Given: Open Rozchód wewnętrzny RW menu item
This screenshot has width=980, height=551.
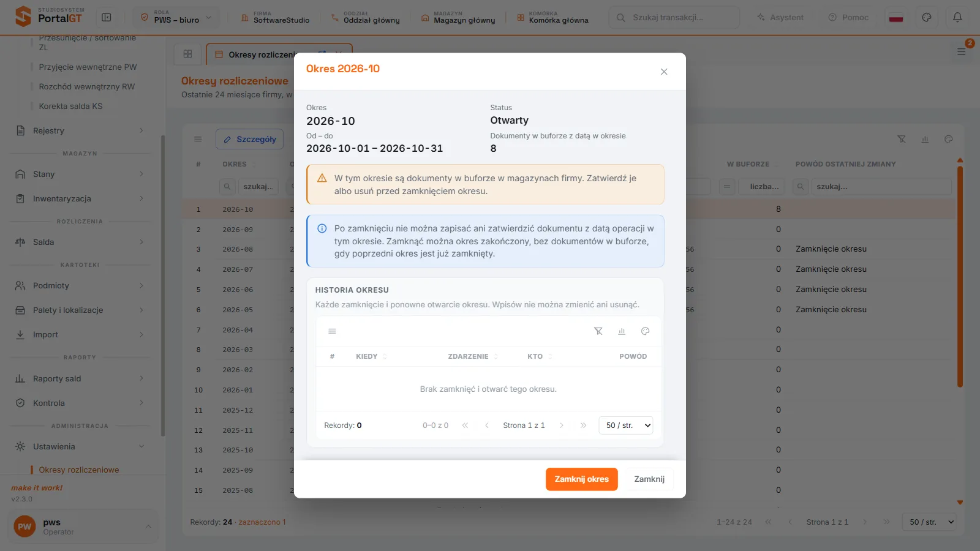Looking at the screenshot, I should point(87,86).
